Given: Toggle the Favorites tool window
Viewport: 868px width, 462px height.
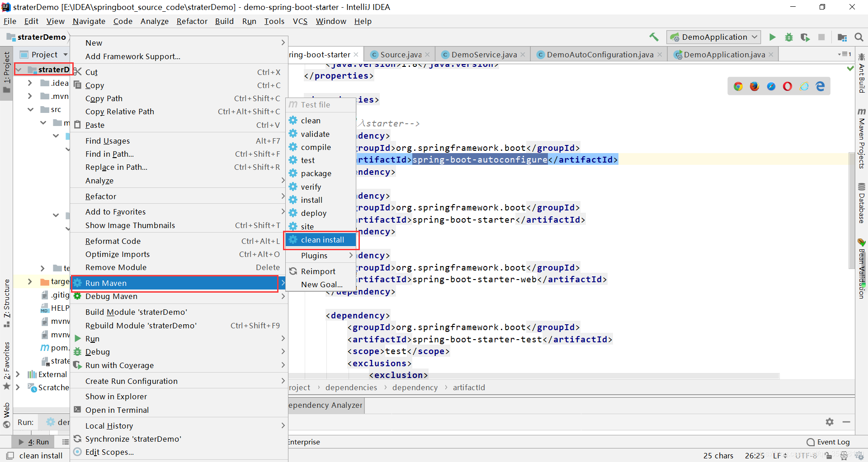Looking at the screenshot, I should (6, 365).
